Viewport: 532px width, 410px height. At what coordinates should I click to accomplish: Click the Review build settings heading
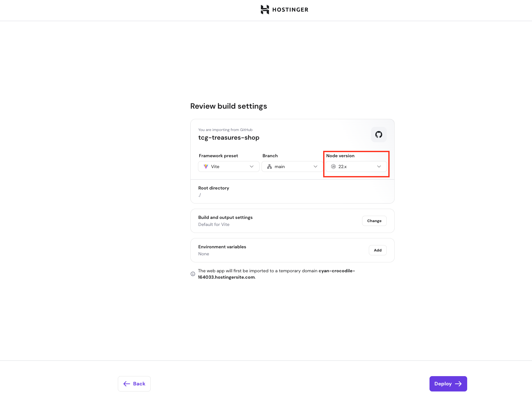click(x=229, y=106)
